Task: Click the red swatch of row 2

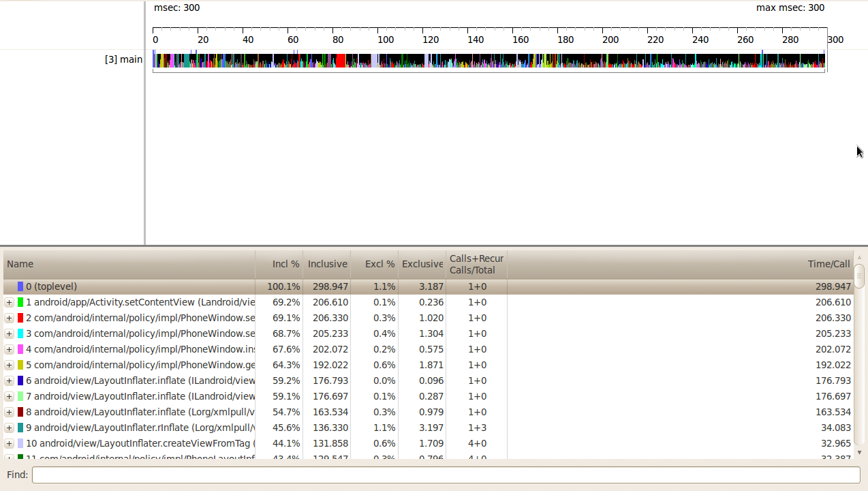Action: click(x=20, y=318)
